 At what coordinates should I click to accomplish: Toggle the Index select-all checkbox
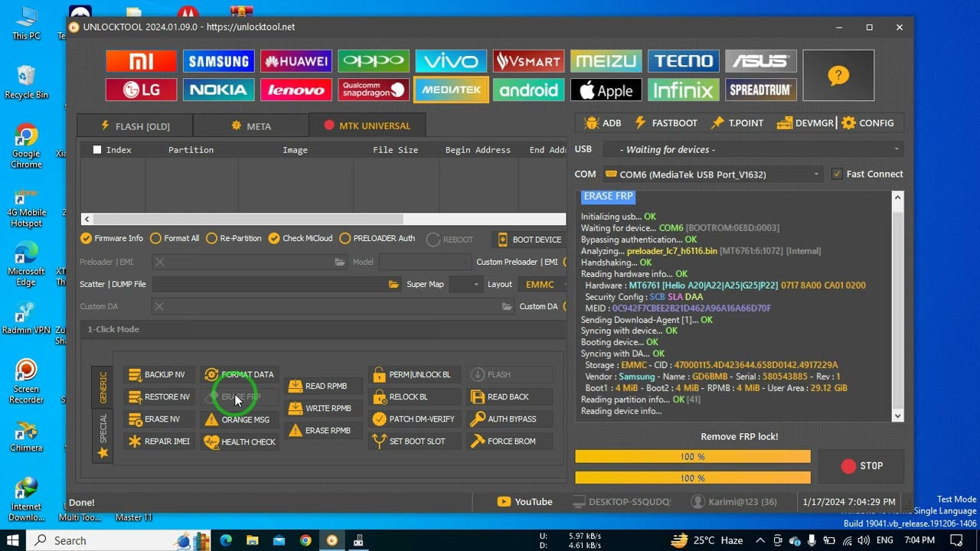click(x=97, y=150)
